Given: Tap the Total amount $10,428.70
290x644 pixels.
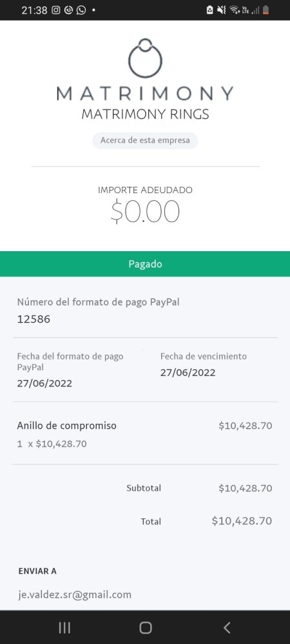Looking at the screenshot, I should [242, 521].
